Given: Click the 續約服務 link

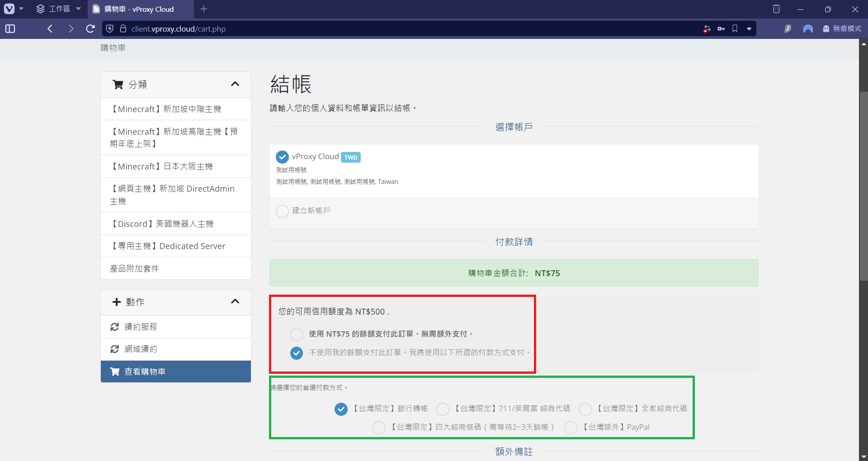Looking at the screenshot, I should click(x=141, y=327).
